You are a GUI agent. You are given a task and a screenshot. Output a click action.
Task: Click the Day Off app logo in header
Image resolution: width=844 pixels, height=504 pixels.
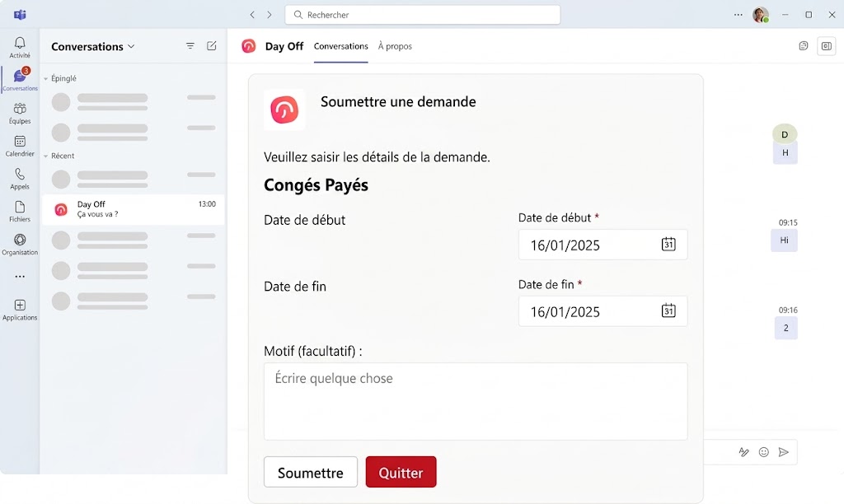click(x=249, y=46)
